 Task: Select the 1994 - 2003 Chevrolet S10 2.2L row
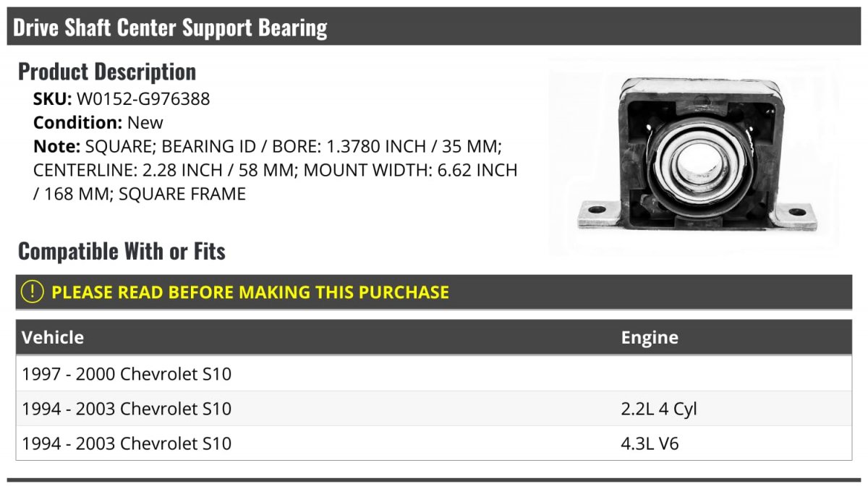point(434,409)
